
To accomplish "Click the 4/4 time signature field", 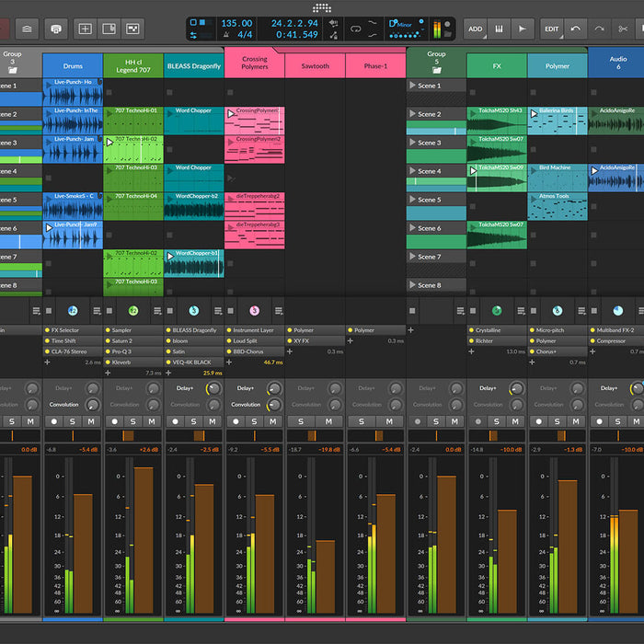I will coord(245,35).
